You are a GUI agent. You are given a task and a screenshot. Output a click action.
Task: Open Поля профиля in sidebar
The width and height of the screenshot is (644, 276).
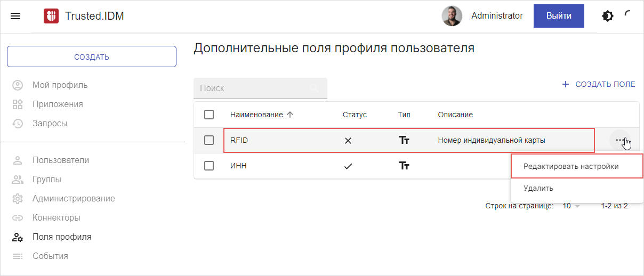pyautogui.click(x=62, y=237)
